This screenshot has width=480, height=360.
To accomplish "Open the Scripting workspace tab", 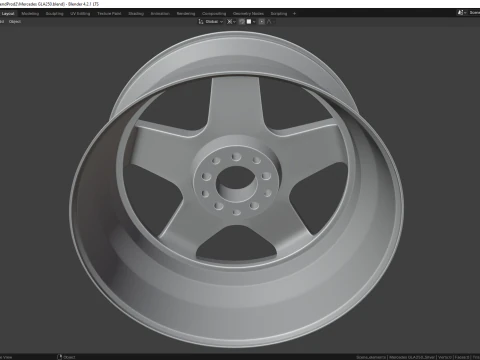I will (279, 14).
